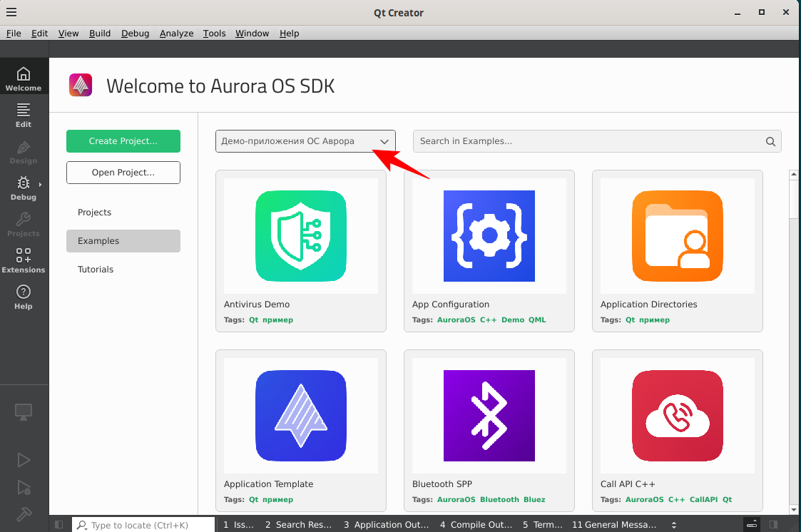Click the Aurora OS SDK logo
The image size is (801, 532).
(x=81, y=86)
